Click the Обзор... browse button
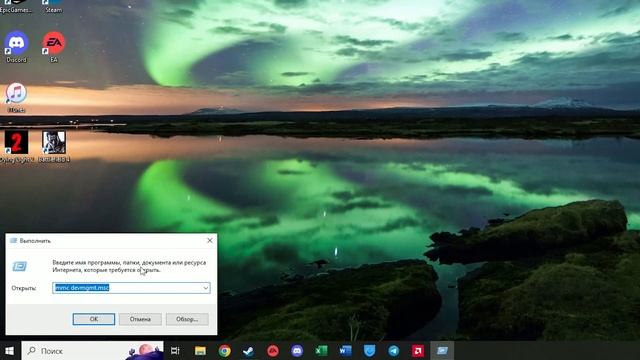This screenshot has height=360, width=640. coord(187,319)
